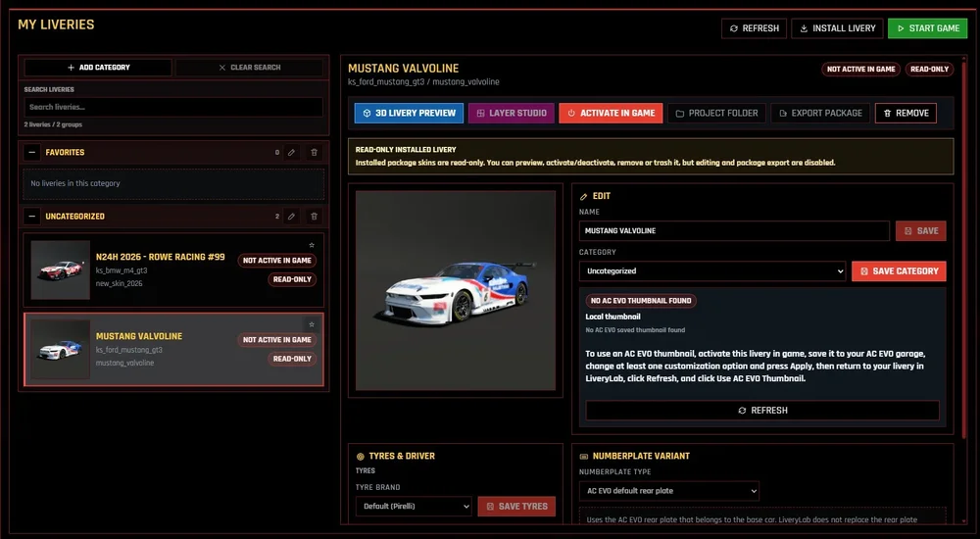Click the Not Active In Game badge in the header

pyautogui.click(x=860, y=69)
